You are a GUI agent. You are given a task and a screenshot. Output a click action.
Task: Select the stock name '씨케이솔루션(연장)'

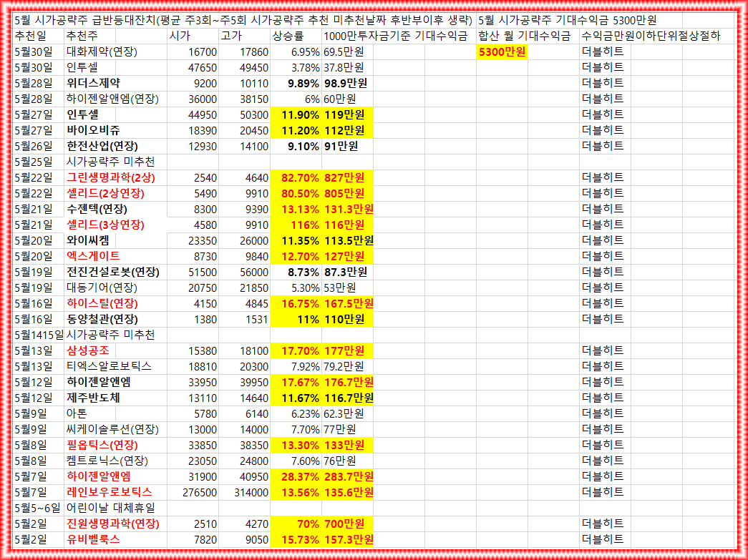coord(112,429)
